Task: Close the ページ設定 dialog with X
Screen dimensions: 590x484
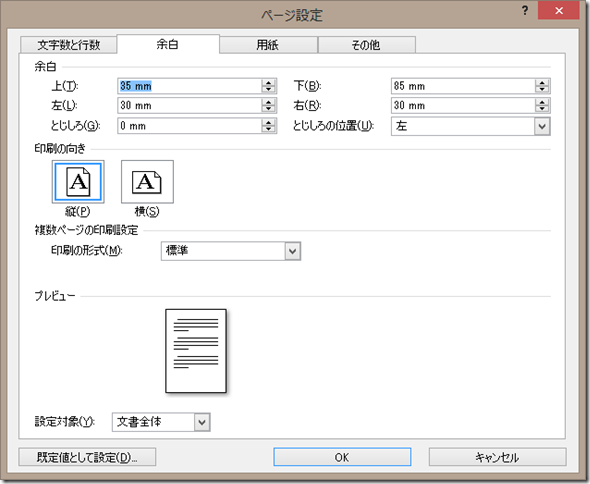Action: click(559, 11)
